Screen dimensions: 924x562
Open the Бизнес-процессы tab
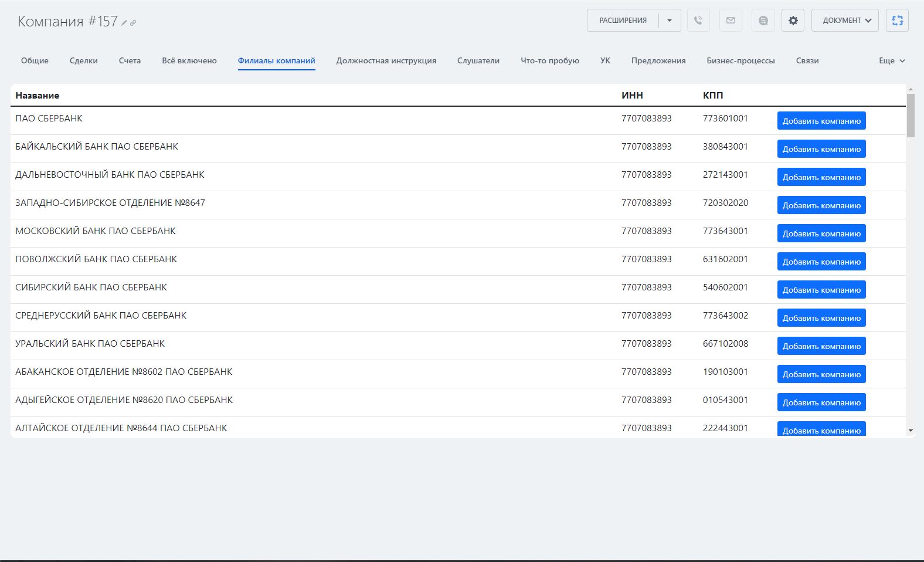pos(740,60)
